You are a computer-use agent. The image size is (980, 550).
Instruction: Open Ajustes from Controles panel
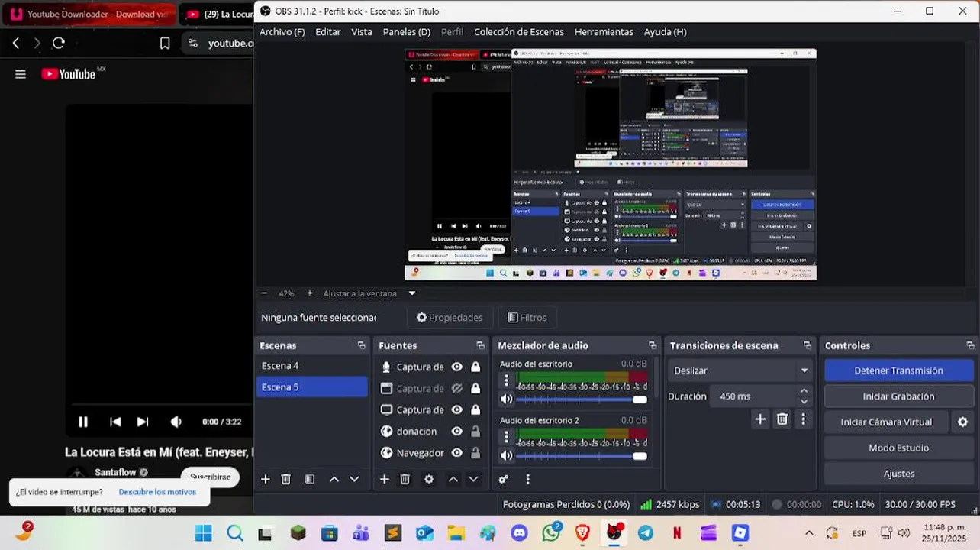[898, 474]
